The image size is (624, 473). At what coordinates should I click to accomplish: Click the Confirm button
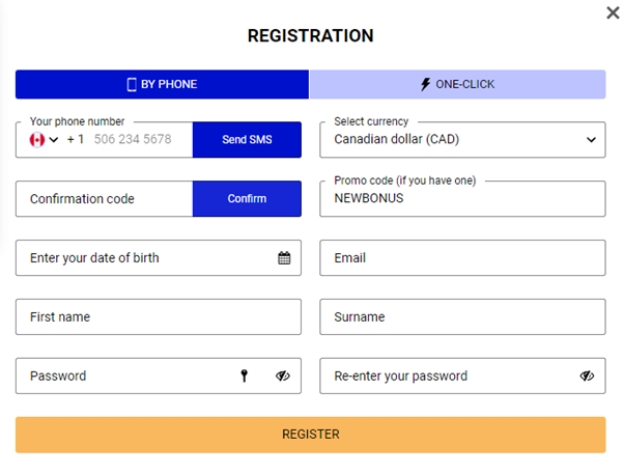(247, 199)
